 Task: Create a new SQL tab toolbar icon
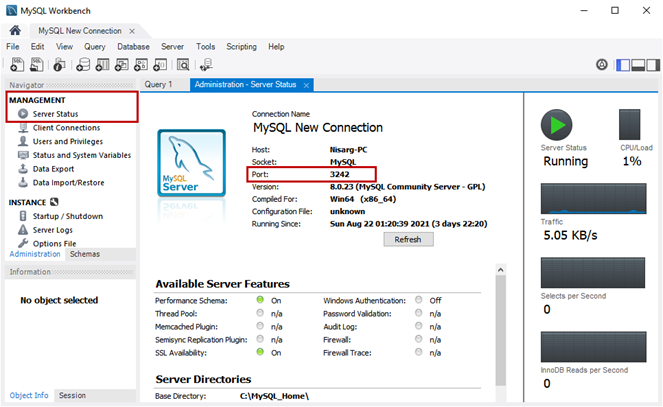(17, 64)
